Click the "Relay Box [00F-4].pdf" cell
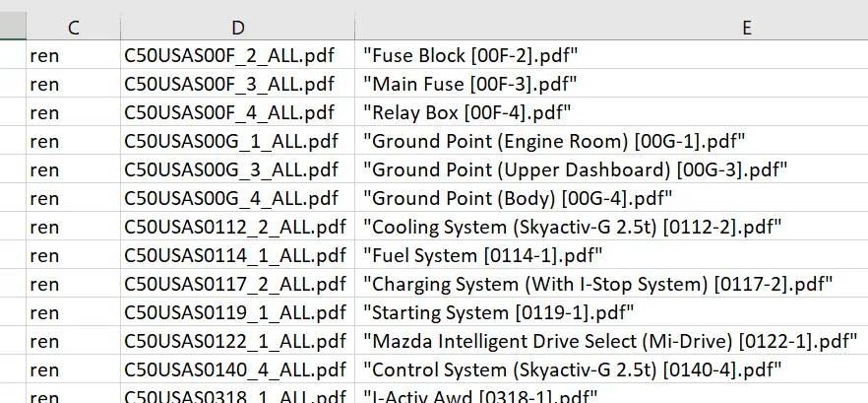Screen dimensions: 868x403 click(x=466, y=112)
